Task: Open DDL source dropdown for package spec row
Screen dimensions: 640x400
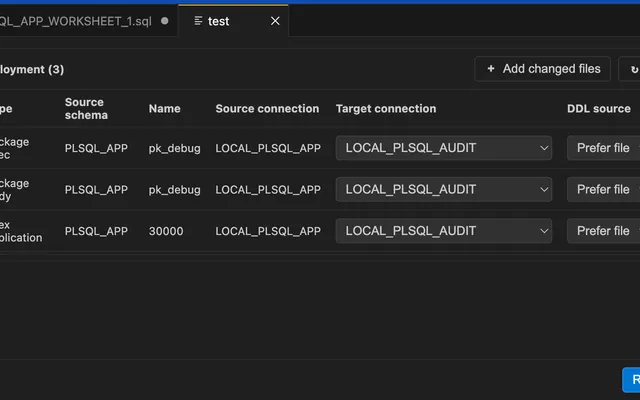Action: pos(603,148)
